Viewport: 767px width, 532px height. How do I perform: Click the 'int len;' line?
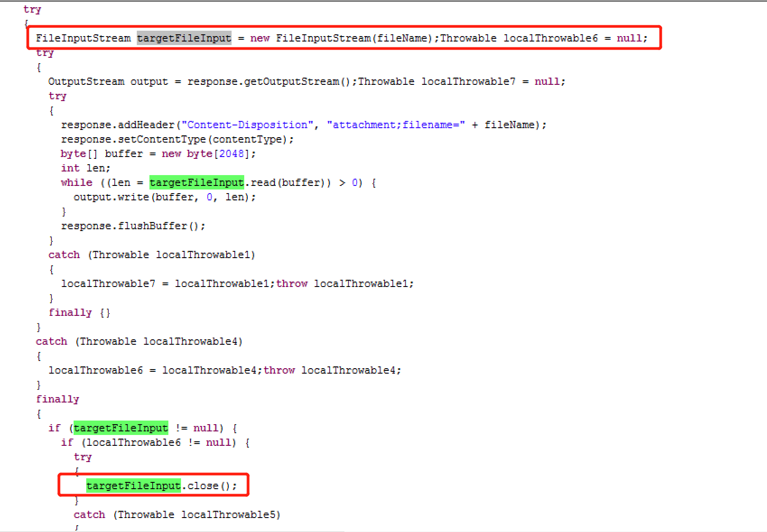tap(86, 168)
